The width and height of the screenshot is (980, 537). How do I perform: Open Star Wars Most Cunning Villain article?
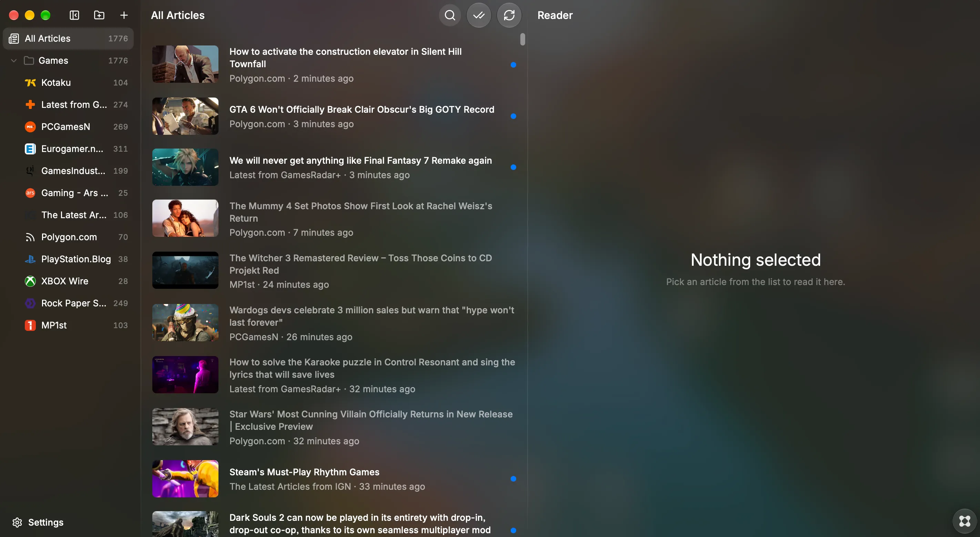[334, 427]
